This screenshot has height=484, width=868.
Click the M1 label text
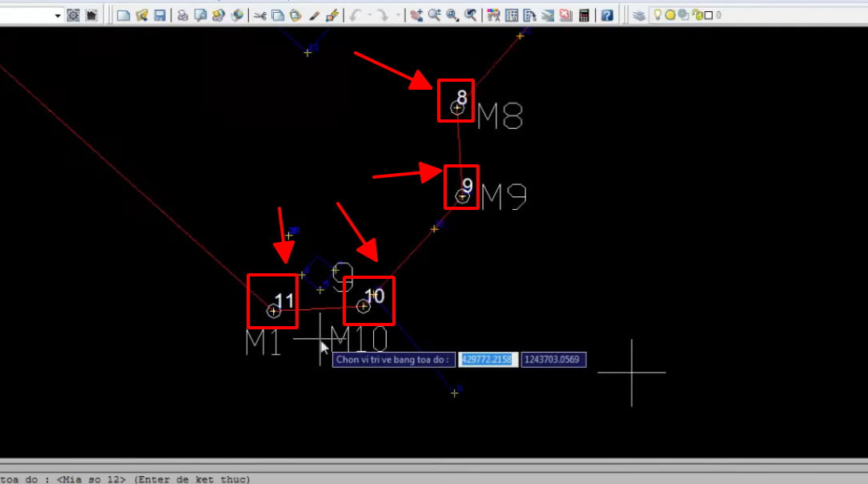tap(263, 342)
